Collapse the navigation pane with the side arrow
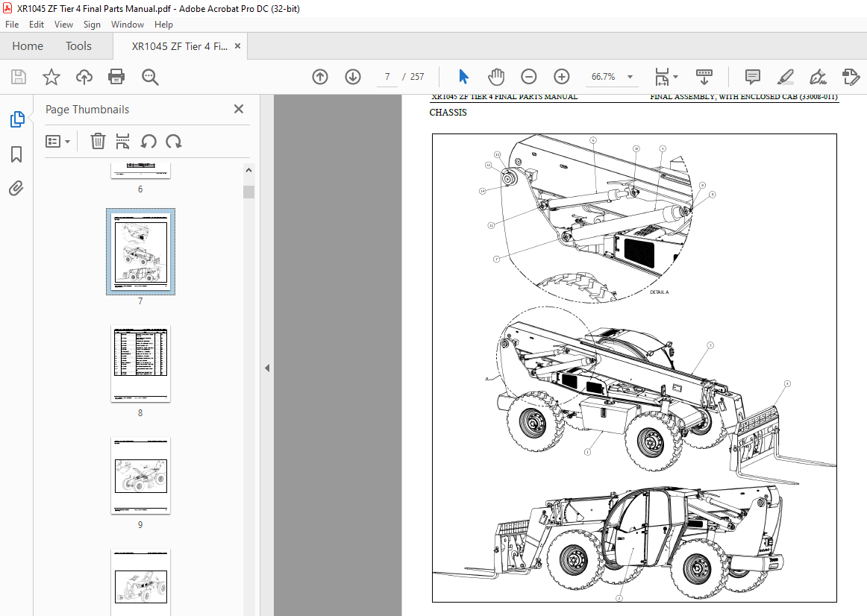867x616 pixels. pyautogui.click(x=267, y=368)
